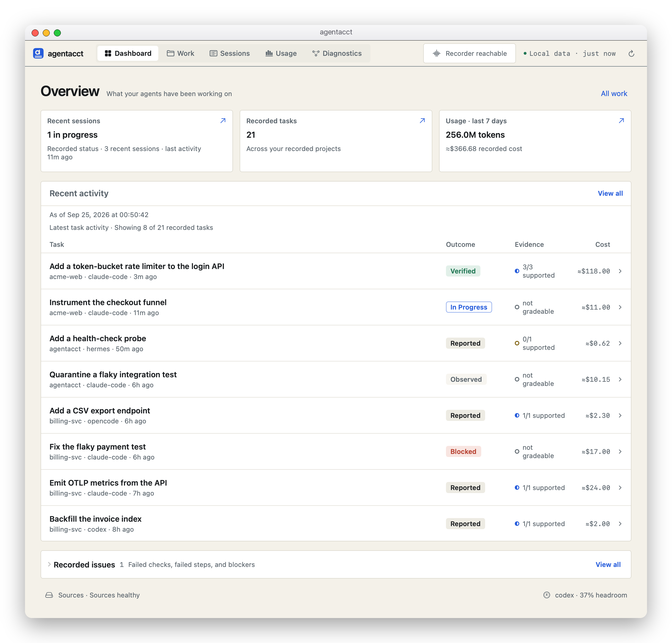Open Recorded tasks card arrow icon

(422, 121)
